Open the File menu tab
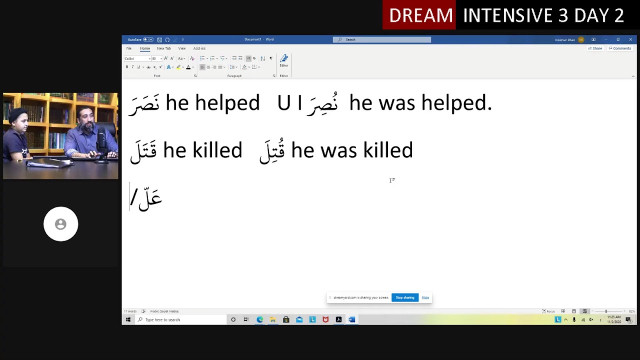The height and width of the screenshot is (360, 640). coord(129,49)
